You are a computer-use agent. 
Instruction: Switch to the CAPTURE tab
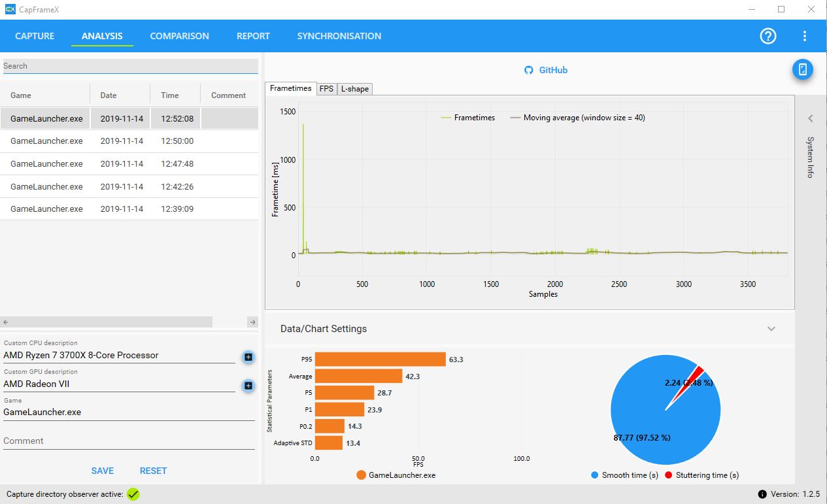pyautogui.click(x=35, y=36)
